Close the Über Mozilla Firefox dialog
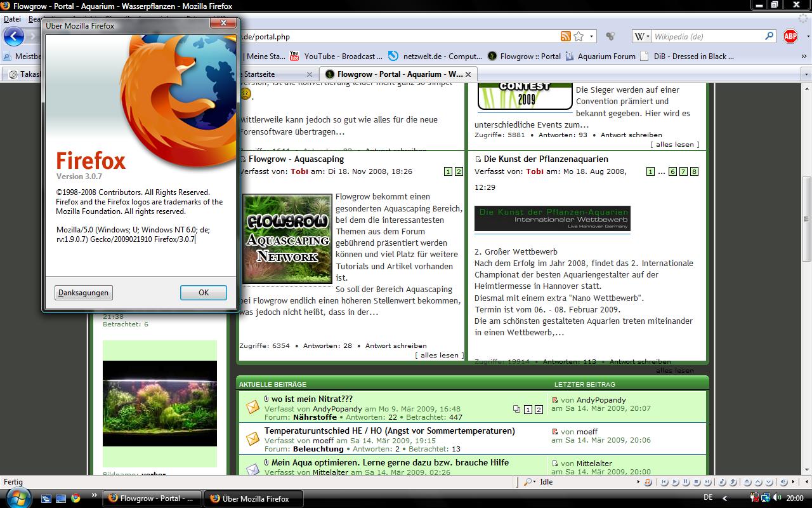This screenshot has height=508, width=812. point(223,25)
